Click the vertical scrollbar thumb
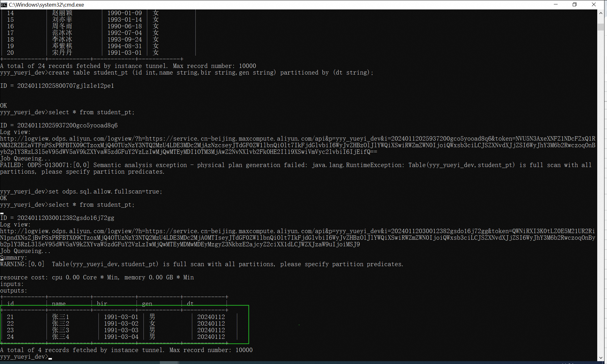 pos(601,27)
